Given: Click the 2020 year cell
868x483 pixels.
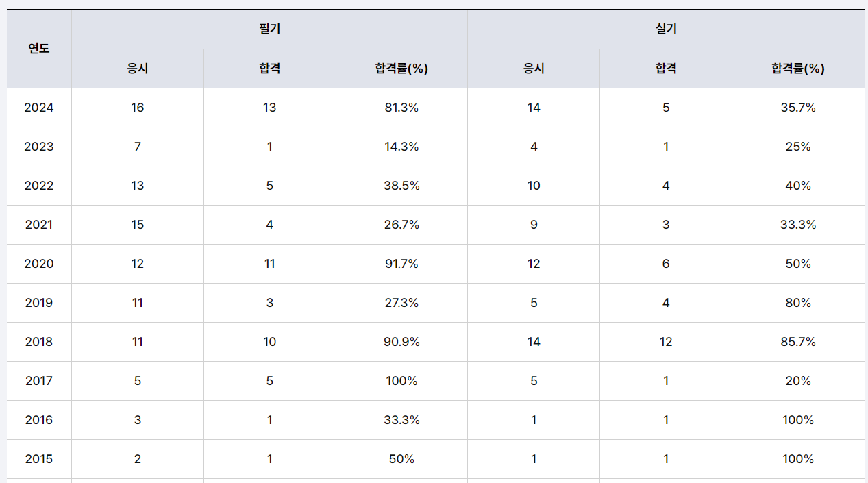Looking at the screenshot, I should coord(39,264).
